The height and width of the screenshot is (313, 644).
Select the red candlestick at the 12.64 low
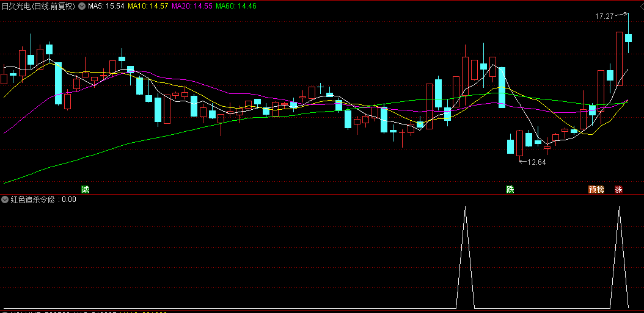click(519, 143)
